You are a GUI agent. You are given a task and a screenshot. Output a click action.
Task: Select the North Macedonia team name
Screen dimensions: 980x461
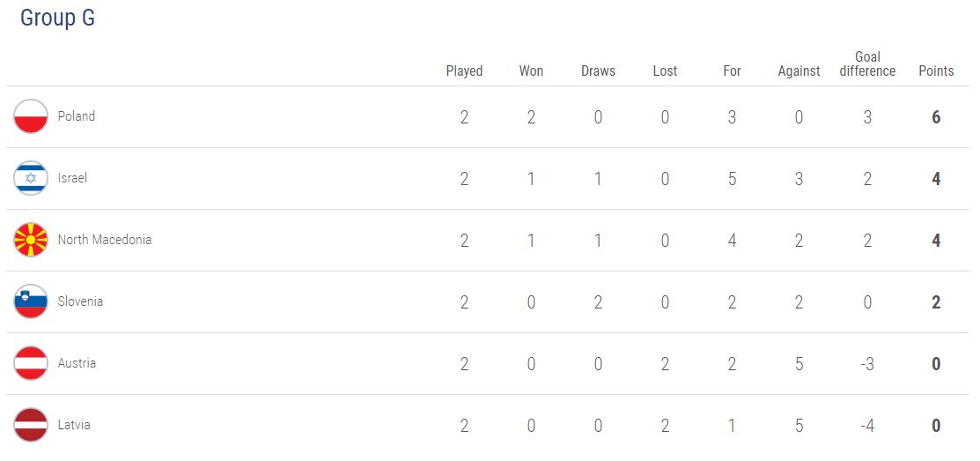pos(105,240)
